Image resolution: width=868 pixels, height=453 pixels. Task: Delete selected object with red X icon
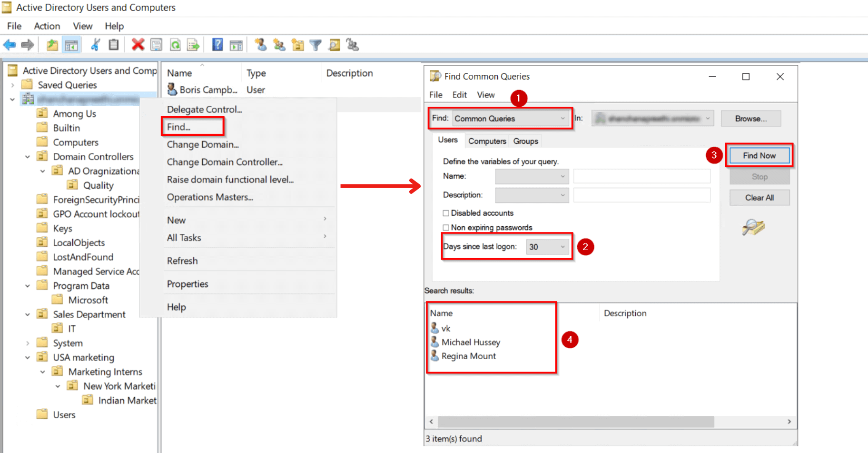(138, 44)
